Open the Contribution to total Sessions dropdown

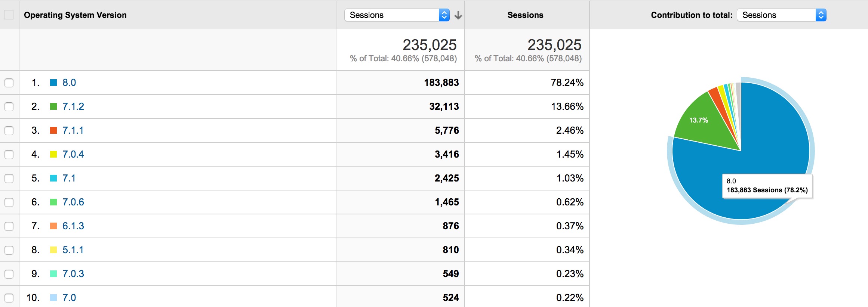tap(780, 15)
